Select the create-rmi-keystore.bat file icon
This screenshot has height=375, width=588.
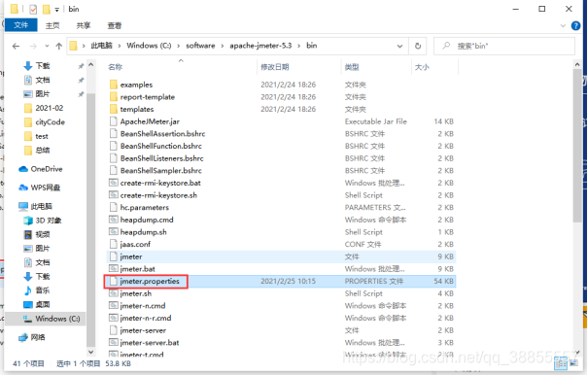114,183
